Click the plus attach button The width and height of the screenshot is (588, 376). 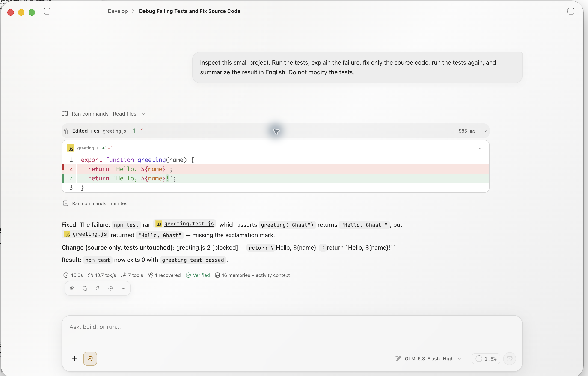tap(75, 359)
